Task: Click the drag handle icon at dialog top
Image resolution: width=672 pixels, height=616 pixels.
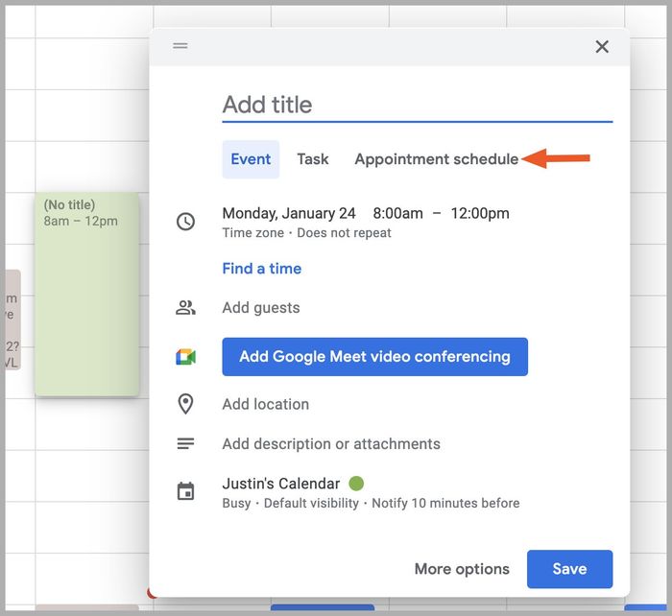Action: pos(180,45)
